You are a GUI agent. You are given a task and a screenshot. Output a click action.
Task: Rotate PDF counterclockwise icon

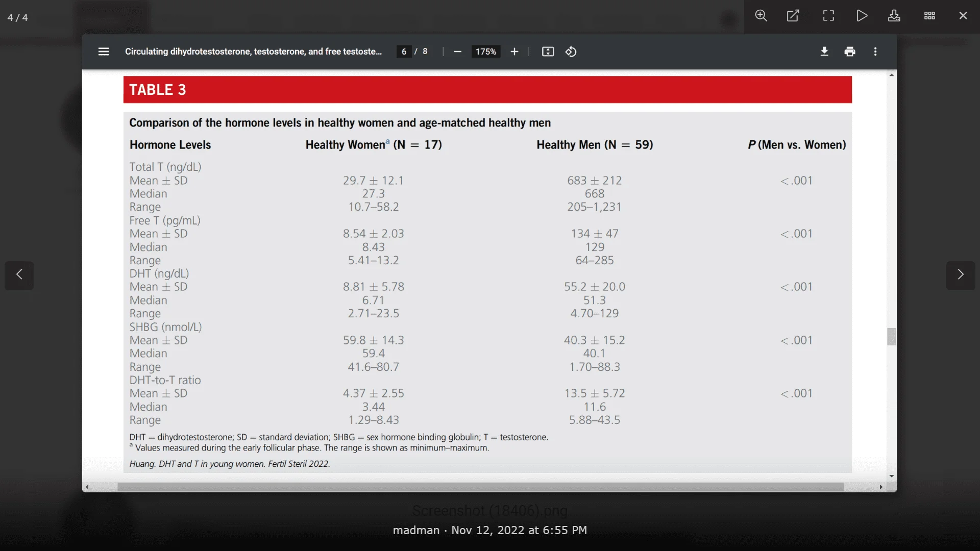(x=571, y=52)
